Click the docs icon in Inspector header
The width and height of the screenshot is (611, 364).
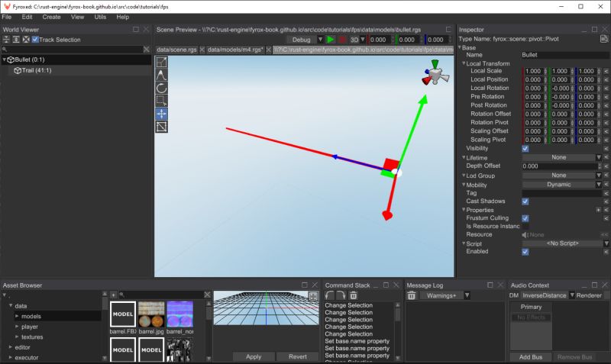tap(604, 39)
